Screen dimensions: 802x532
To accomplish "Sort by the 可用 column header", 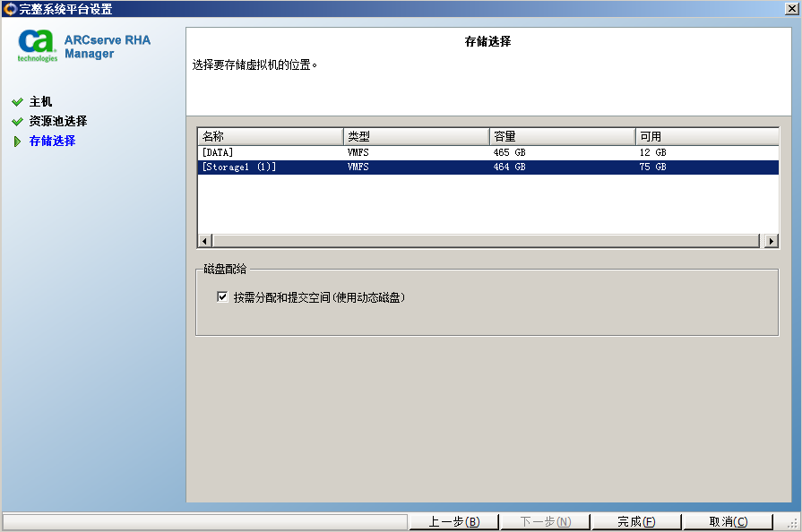I will click(x=707, y=136).
